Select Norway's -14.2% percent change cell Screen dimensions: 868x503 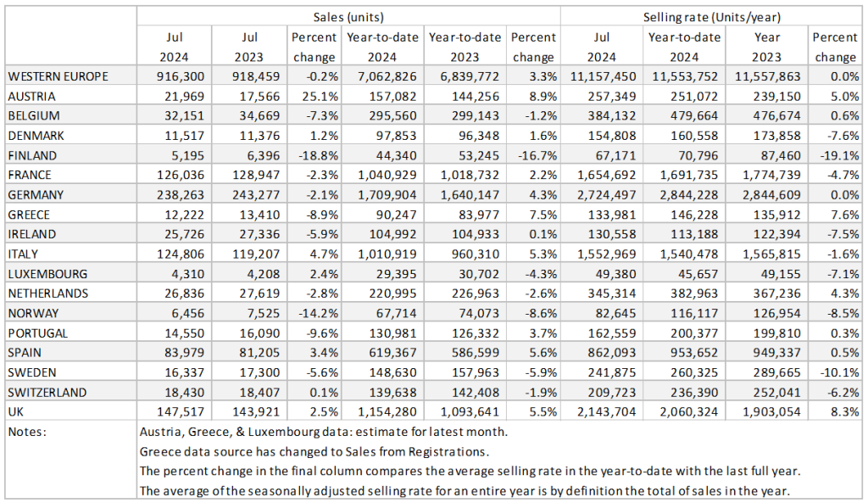point(314,313)
